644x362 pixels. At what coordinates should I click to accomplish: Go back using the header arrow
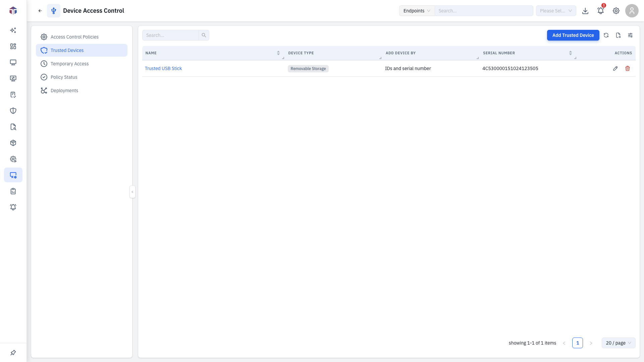pyautogui.click(x=40, y=11)
